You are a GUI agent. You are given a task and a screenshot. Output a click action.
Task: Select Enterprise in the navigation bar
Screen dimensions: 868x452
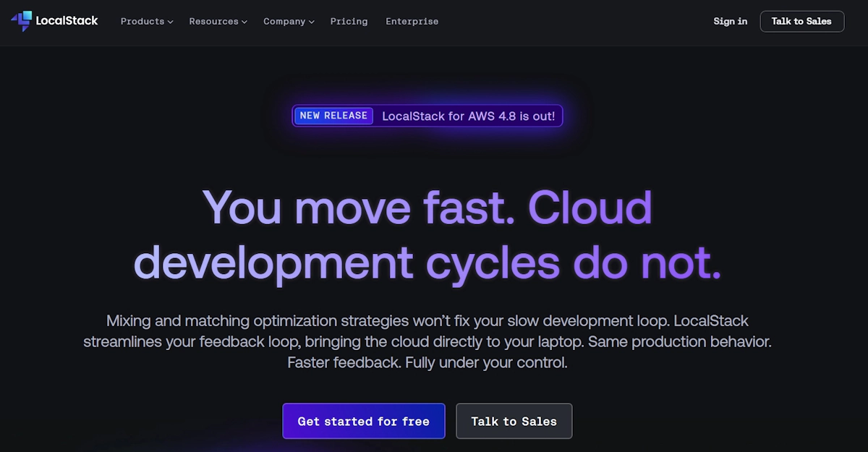point(412,22)
